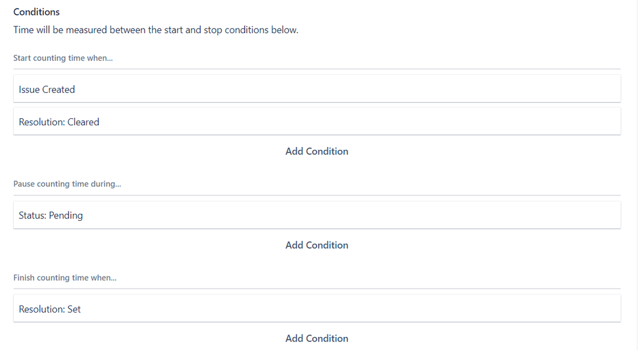Click the divider line below Start counting label
The image size is (644, 350).
point(317,68)
